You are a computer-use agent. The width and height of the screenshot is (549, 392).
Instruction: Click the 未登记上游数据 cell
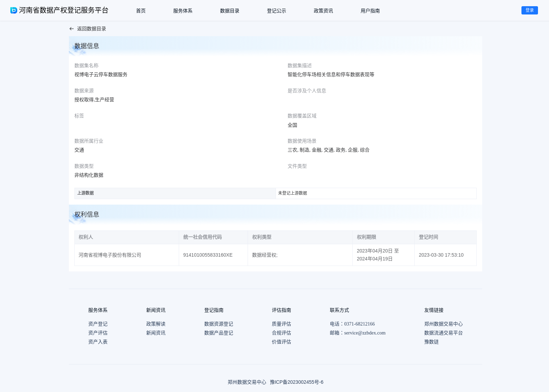click(376, 193)
